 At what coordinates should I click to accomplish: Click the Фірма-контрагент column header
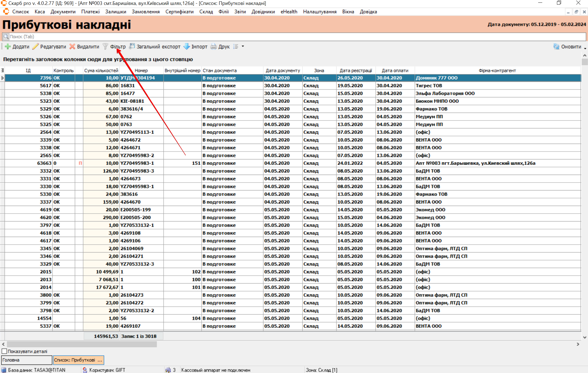[497, 70]
